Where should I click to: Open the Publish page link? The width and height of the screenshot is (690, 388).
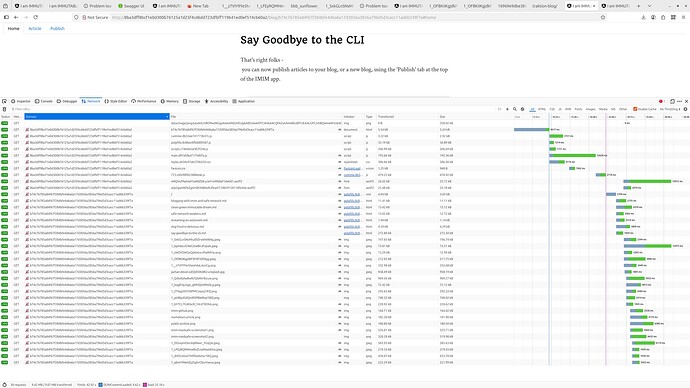click(x=57, y=28)
